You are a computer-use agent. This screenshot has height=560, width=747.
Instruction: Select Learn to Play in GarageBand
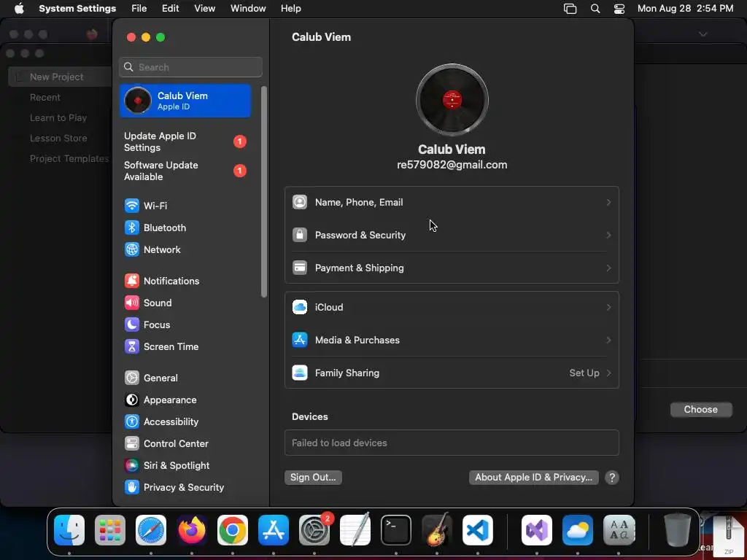tap(58, 117)
